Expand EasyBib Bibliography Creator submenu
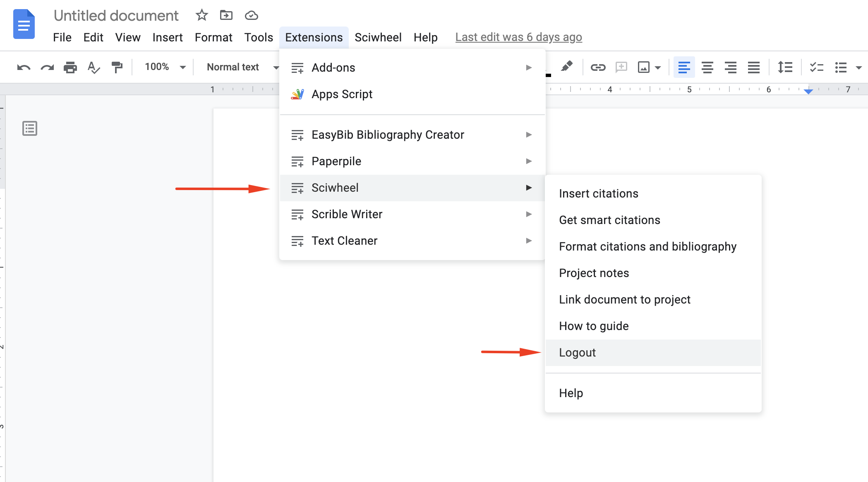Screen dimensions: 868x482 point(412,135)
